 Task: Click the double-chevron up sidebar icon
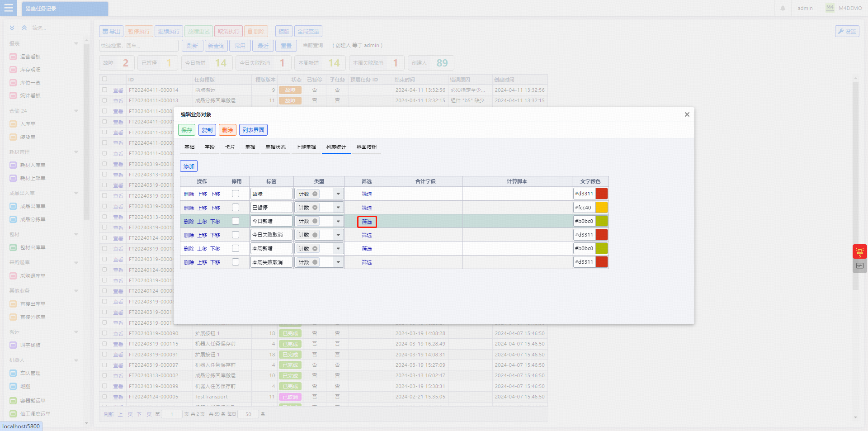[24, 28]
